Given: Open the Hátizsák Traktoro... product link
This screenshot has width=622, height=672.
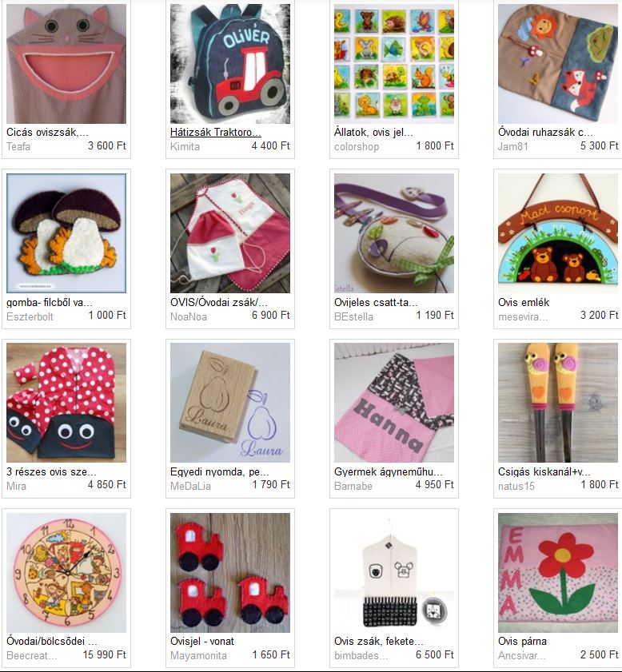Looking at the screenshot, I should click(216, 132).
